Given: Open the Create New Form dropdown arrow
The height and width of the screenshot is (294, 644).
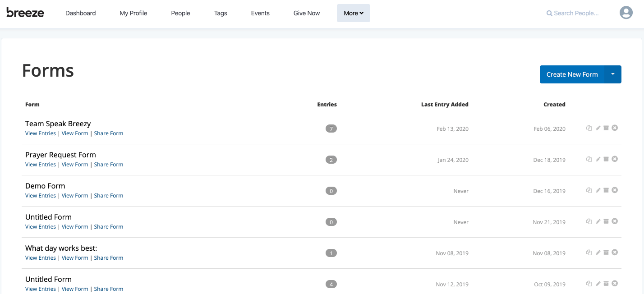Looking at the screenshot, I should pos(613,74).
